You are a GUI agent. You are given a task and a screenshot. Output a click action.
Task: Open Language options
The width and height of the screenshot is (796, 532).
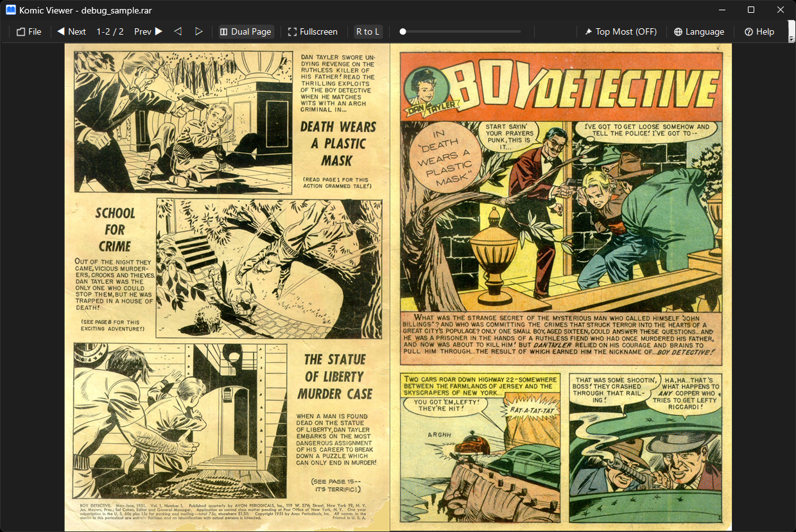(x=699, y=31)
